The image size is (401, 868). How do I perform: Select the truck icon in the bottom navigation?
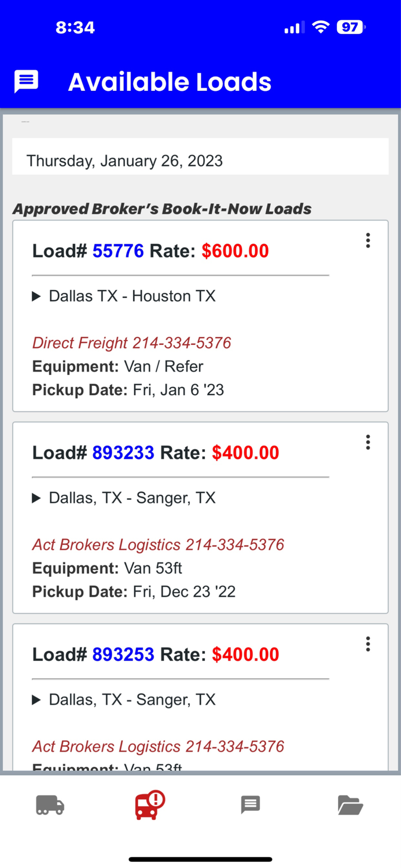50,805
